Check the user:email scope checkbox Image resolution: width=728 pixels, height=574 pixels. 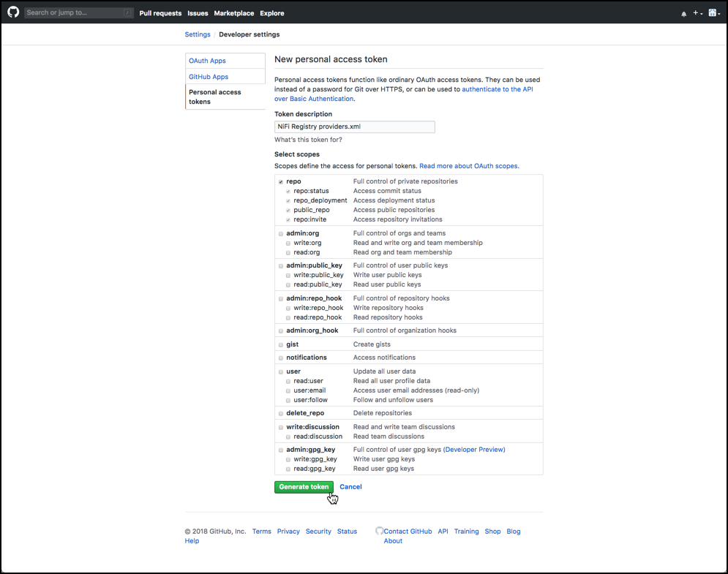pyautogui.click(x=287, y=390)
